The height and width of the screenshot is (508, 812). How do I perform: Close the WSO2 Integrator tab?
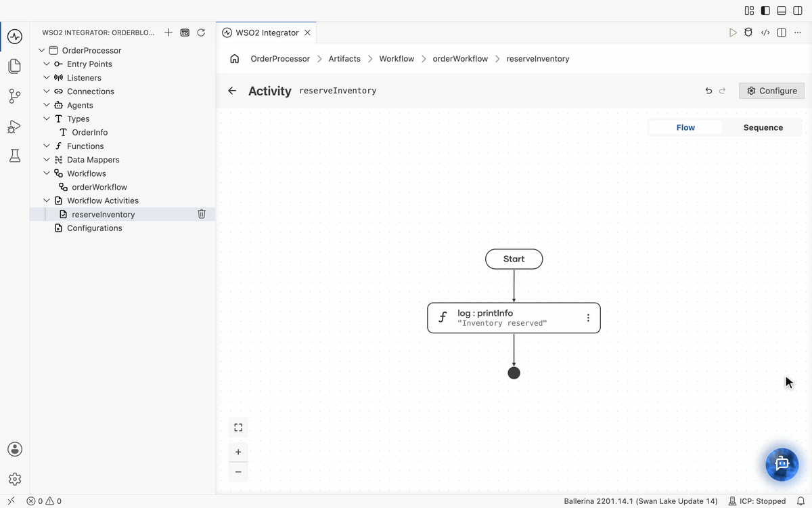point(308,33)
